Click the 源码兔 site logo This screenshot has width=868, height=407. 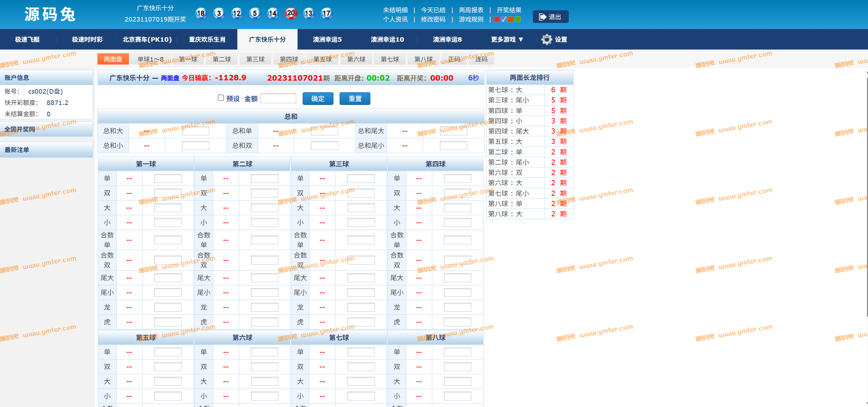(50, 15)
